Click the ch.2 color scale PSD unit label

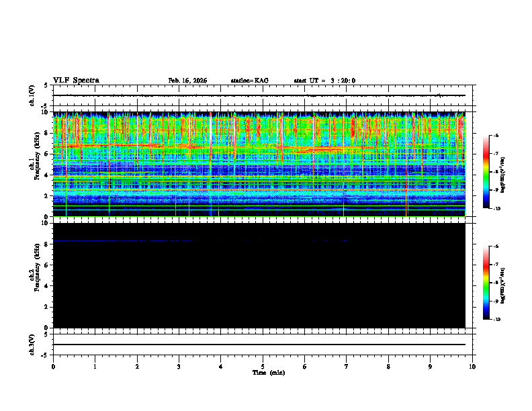(503, 285)
